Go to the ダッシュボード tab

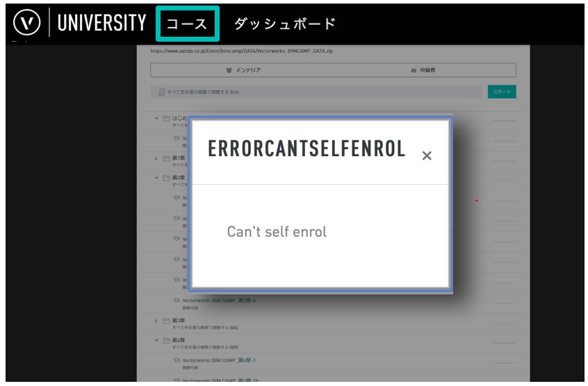[285, 24]
